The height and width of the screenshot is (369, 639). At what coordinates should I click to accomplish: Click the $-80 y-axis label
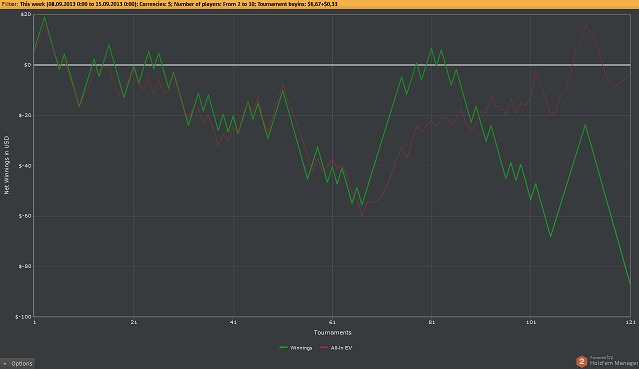[x=25, y=266]
